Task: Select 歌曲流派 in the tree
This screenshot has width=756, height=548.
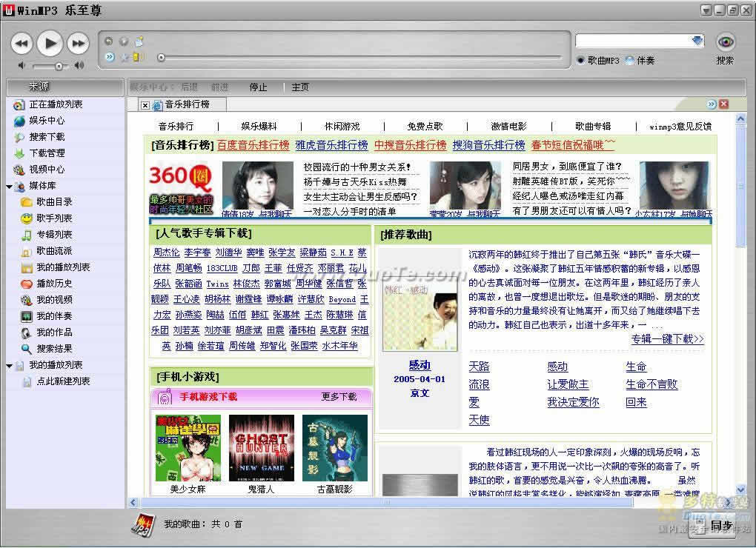Action: [x=54, y=251]
